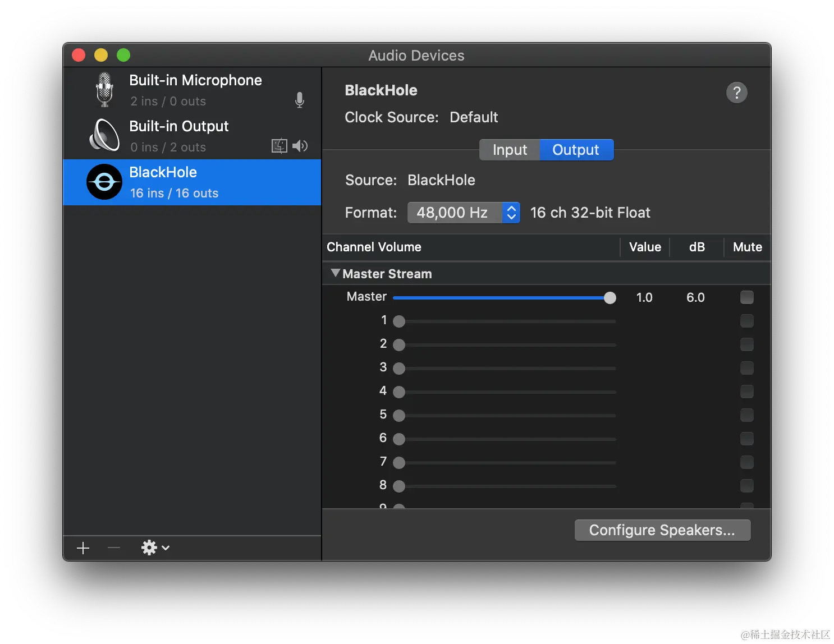Click the add device plus icon
834x644 pixels.
click(83, 548)
